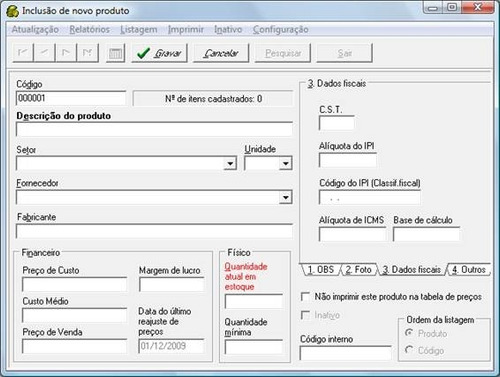Image resolution: width=500 pixels, height=377 pixels.
Task: Expand the Setor dropdown
Action: click(x=230, y=163)
